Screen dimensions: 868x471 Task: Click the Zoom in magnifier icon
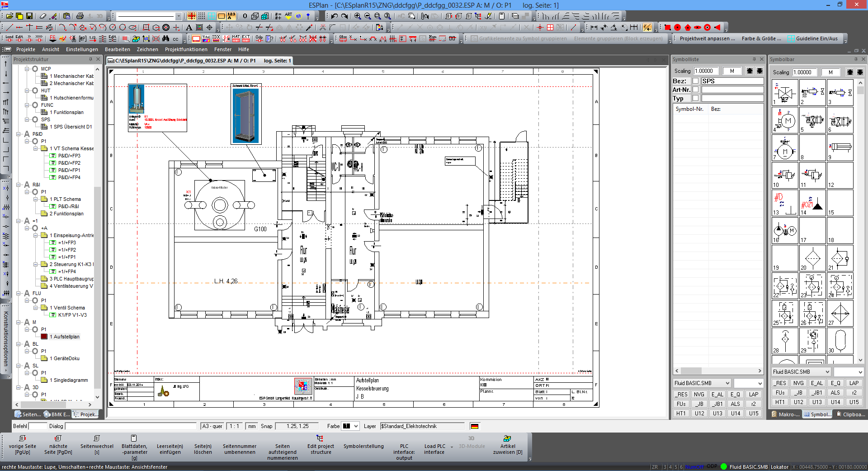click(x=358, y=16)
